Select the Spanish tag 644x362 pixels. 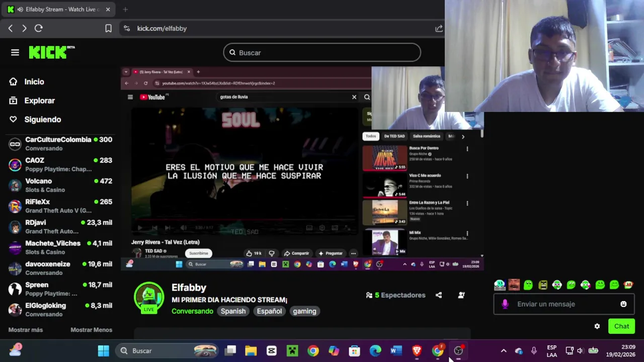(233, 311)
